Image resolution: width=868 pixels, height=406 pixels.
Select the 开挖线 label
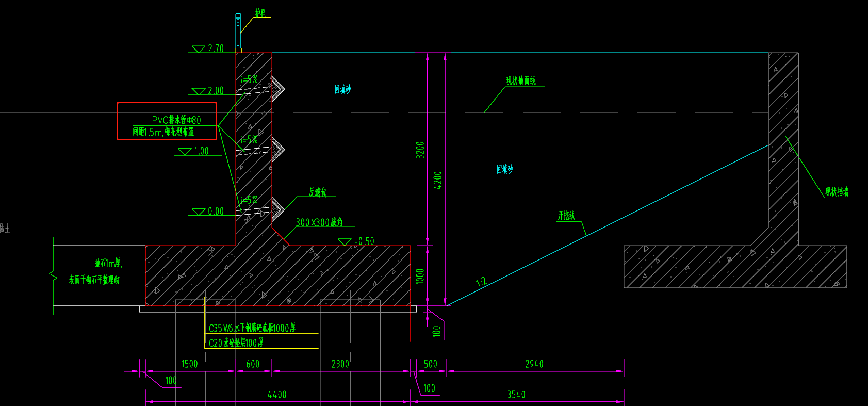click(x=566, y=216)
